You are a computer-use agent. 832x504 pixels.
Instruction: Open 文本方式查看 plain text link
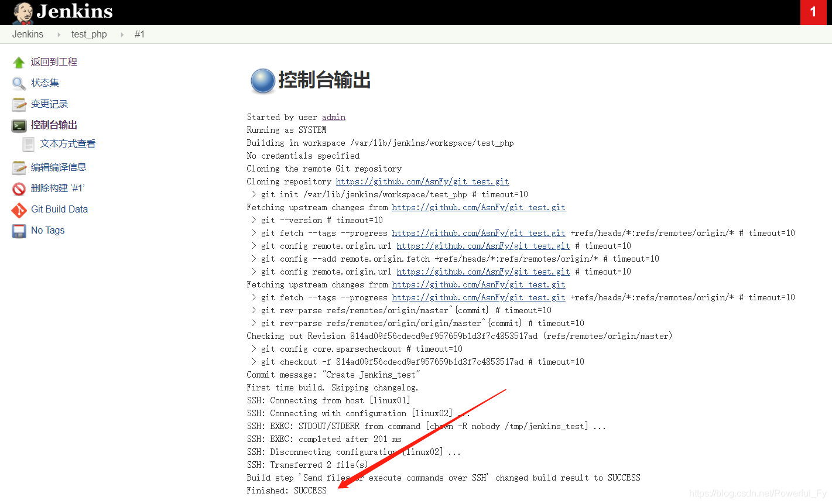pyautogui.click(x=68, y=144)
